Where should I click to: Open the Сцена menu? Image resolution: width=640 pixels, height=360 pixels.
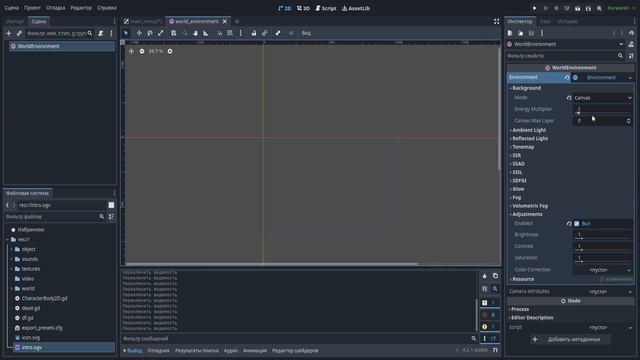tap(11, 8)
